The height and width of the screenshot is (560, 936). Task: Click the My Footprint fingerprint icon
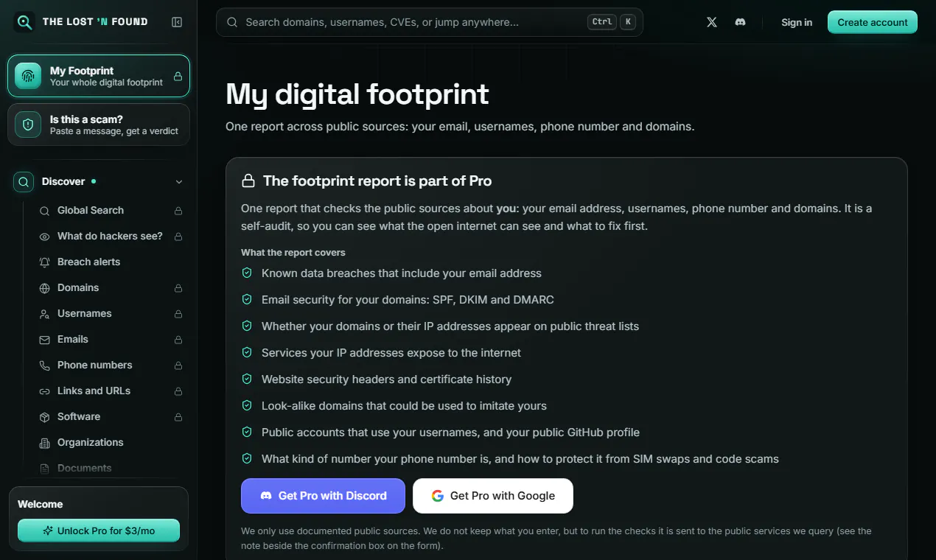click(28, 76)
